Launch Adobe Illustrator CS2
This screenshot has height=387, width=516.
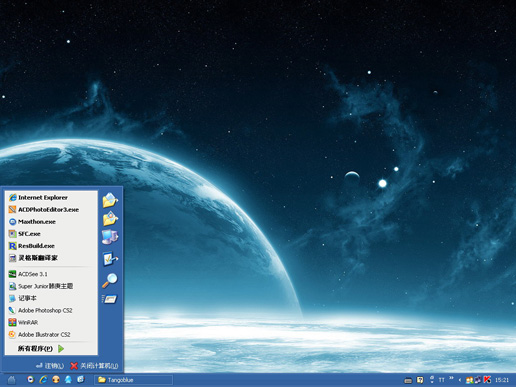coord(51,334)
